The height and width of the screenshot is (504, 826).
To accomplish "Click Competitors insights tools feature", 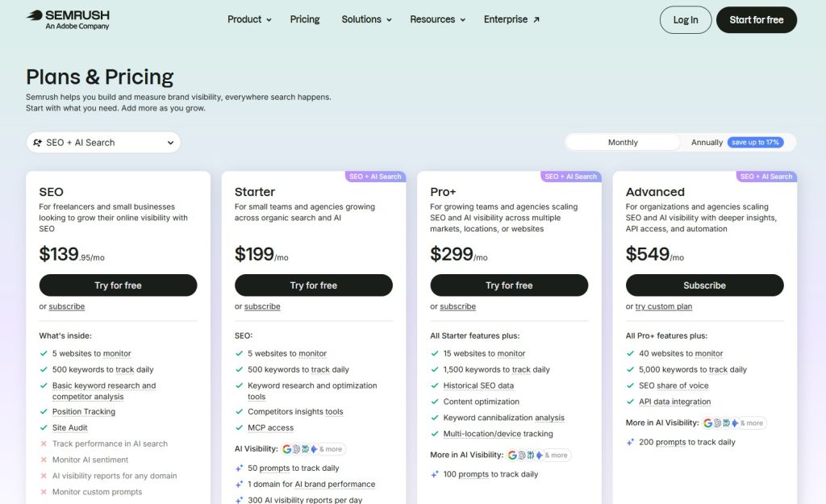I will [x=295, y=412].
